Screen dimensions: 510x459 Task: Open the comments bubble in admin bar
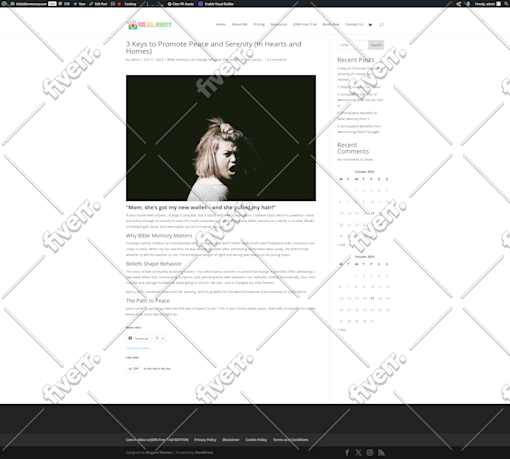(64, 4)
